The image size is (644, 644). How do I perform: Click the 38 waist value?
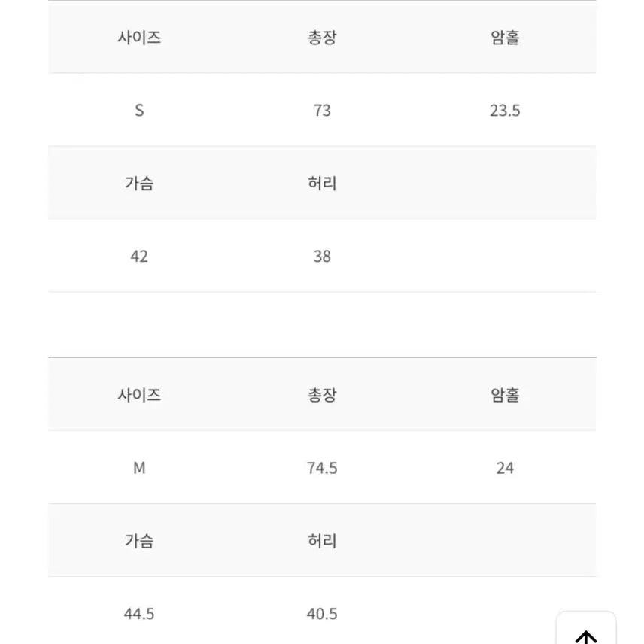322,256
